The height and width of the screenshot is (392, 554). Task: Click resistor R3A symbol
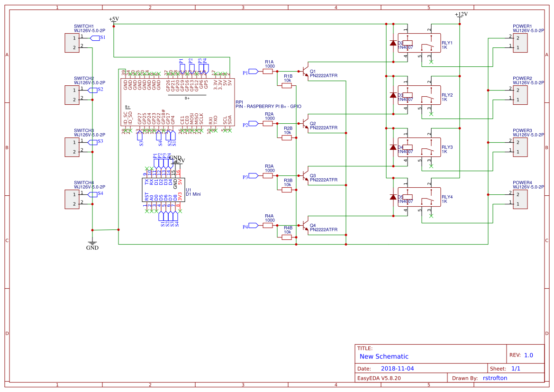[x=268, y=176]
